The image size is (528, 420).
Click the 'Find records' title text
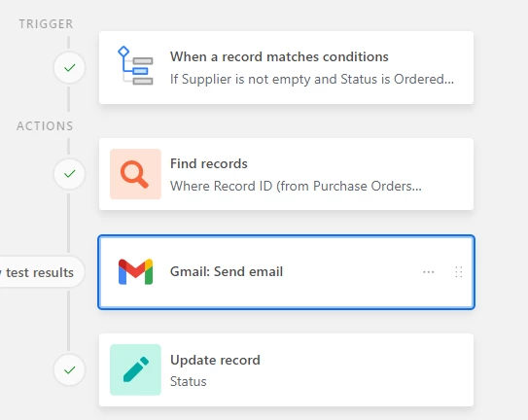pyautogui.click(x=209, y=163)
